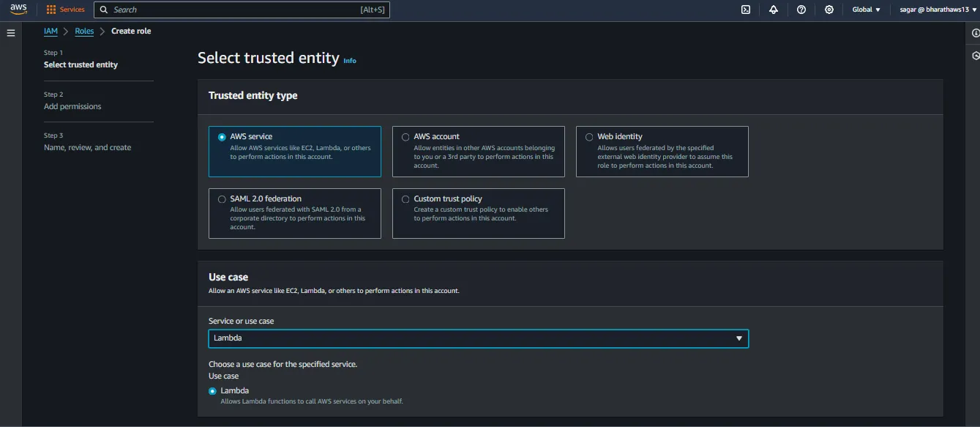Toggle the hamburger side navigation menu

tap(10, 33)
